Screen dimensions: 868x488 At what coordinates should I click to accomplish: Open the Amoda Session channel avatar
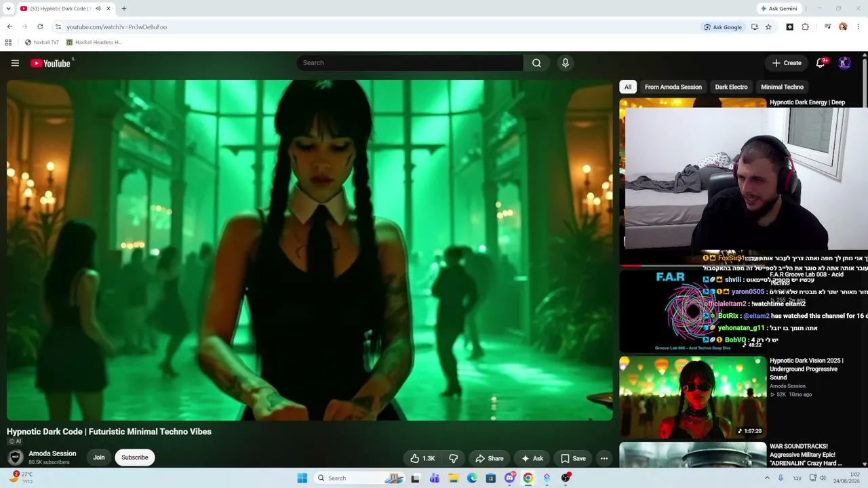coord(15,457)
